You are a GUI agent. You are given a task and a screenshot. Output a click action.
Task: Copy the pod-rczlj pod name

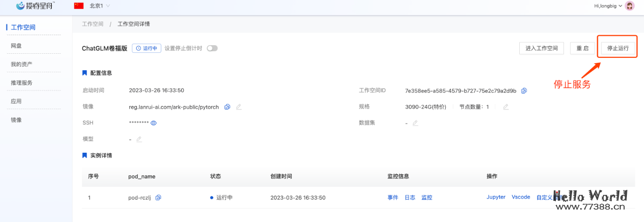click(158, 197)
